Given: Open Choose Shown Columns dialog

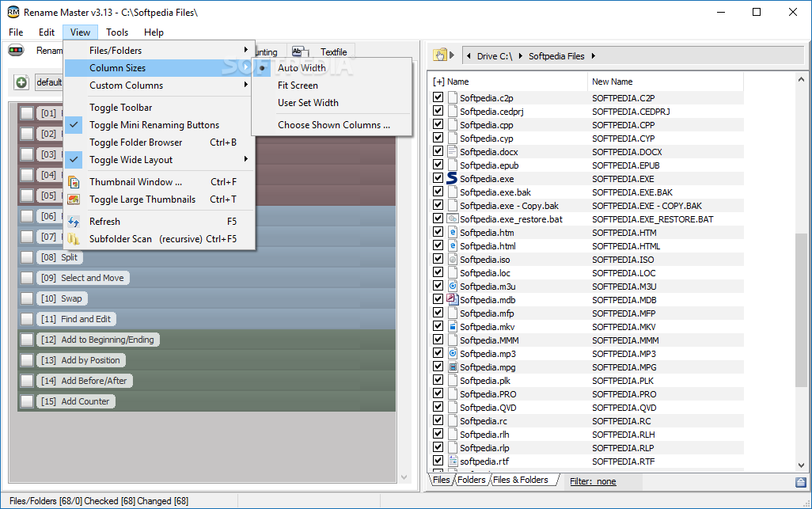Looking at the screenshot, I should 334,125.
